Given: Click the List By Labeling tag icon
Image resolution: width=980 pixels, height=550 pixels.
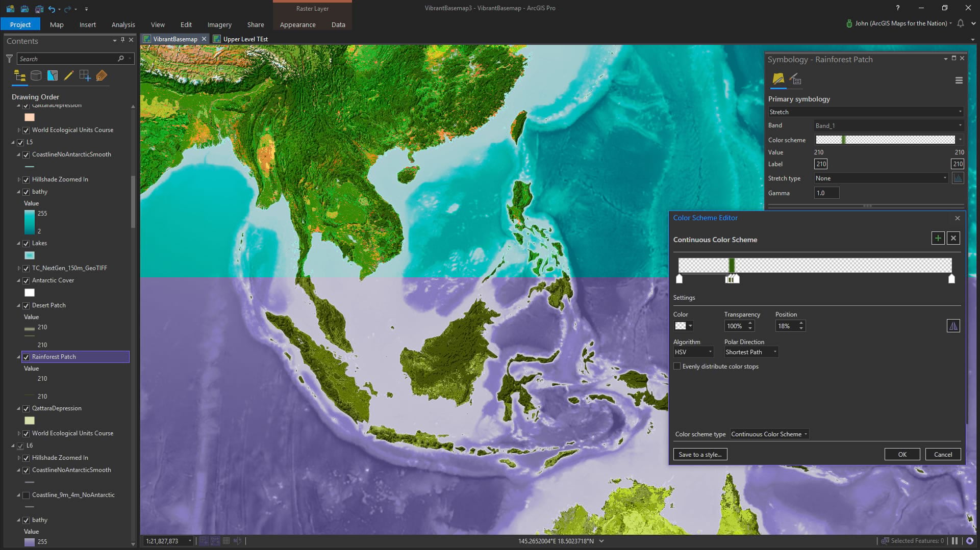Looking at the screenshot, I should tap(102, 76).
